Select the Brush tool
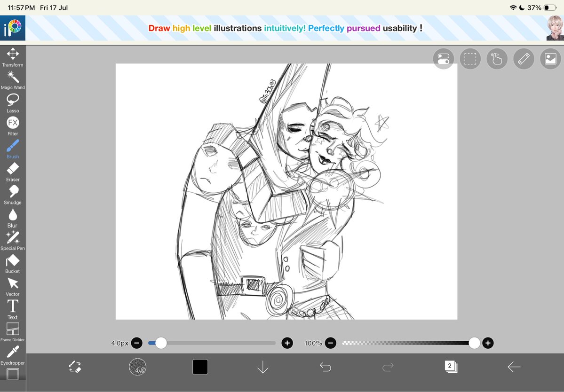564x392 pixels. point(13,149)
